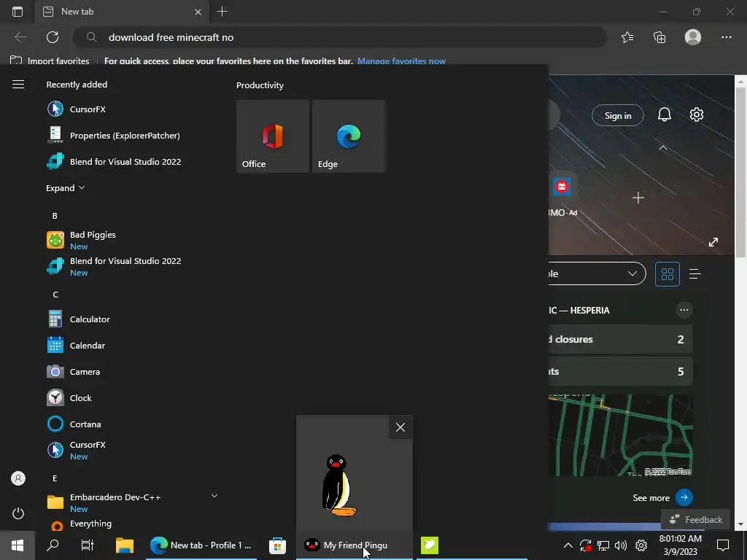Open new tab page settings gear
Viewport: 747px width, 560px height.
click(697, 114)
